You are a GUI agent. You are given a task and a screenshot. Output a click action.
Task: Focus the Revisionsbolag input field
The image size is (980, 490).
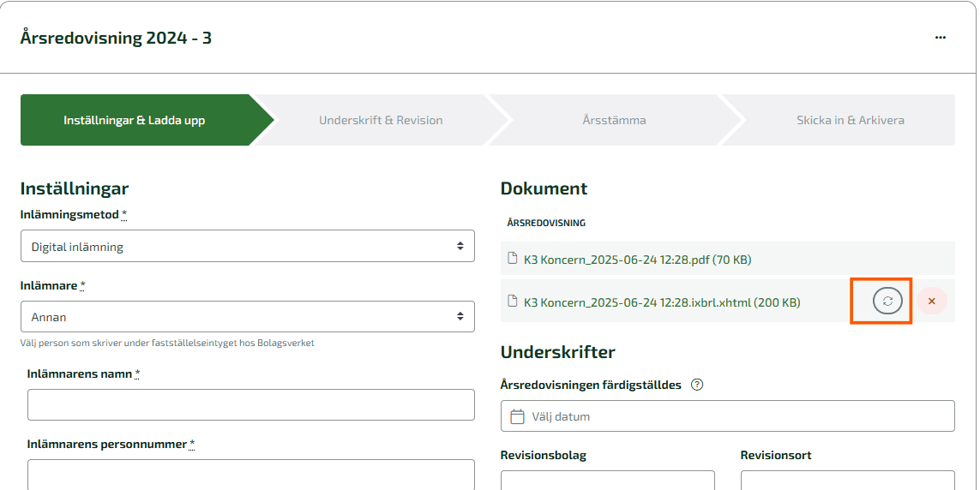[x=607, y=480]
